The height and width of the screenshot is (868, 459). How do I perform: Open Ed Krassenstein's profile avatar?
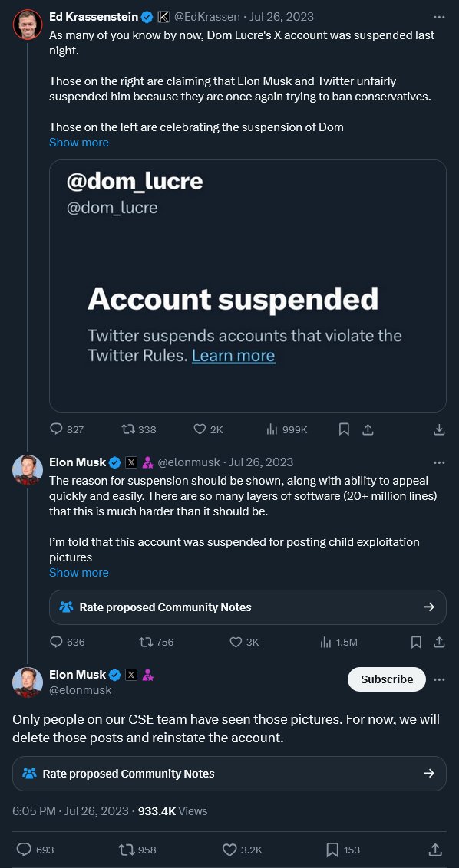point(28,25)
